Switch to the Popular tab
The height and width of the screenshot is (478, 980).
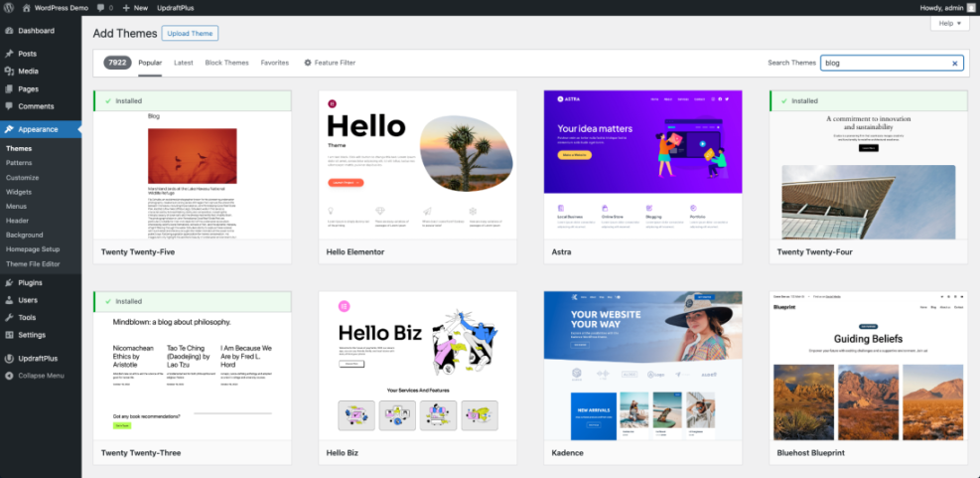point(150,63)
